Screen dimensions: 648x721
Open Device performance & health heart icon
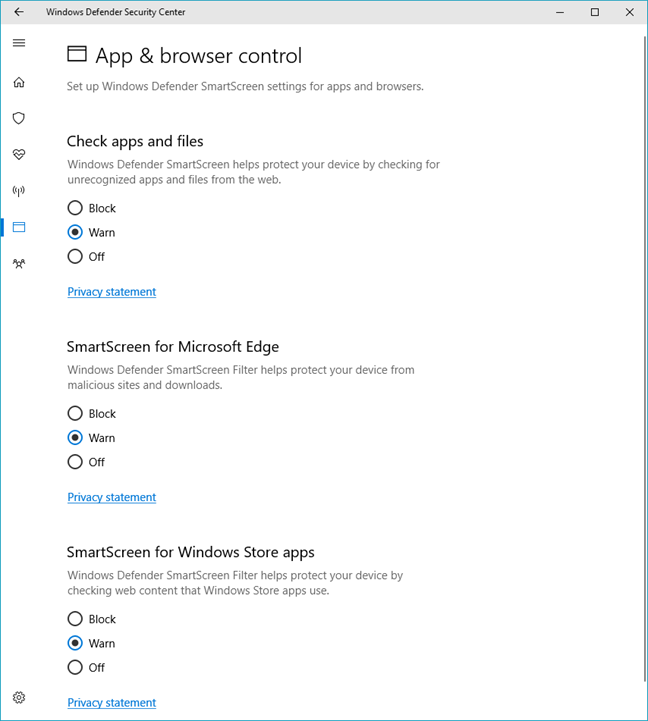(19, 154)
